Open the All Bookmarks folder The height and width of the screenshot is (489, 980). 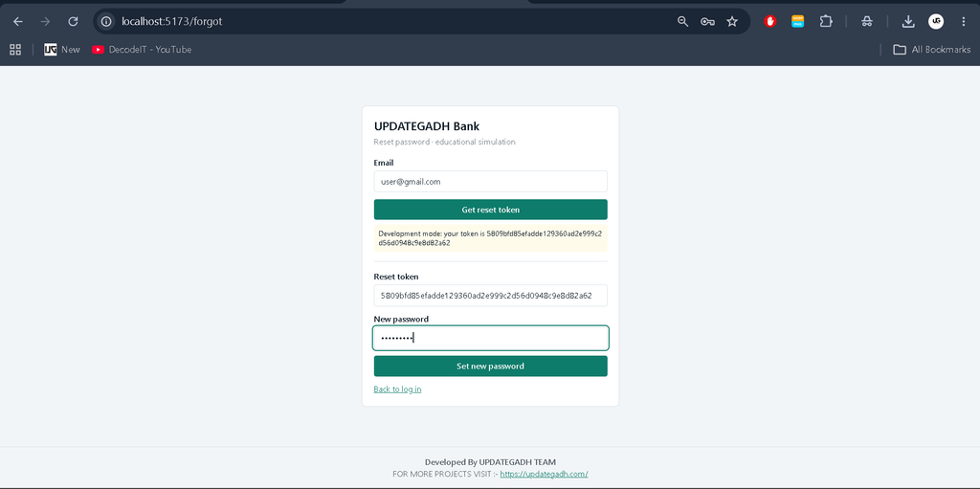point(932,50)
